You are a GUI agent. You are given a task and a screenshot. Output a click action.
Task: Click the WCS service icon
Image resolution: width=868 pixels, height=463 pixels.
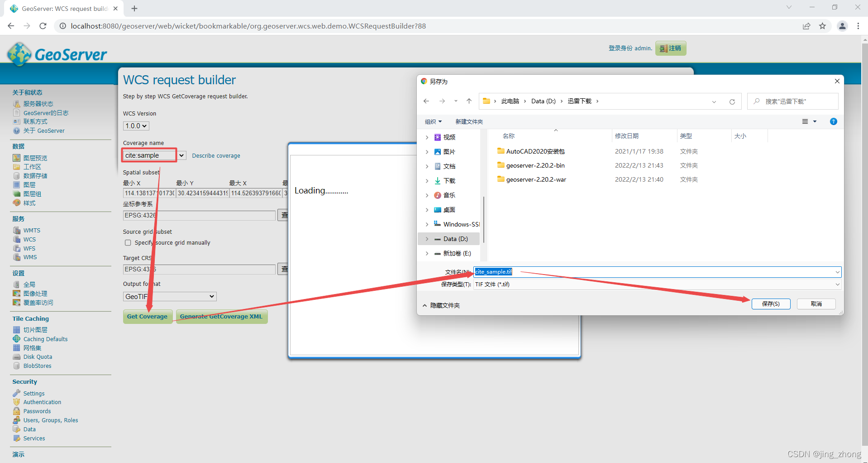pos(17,239)
